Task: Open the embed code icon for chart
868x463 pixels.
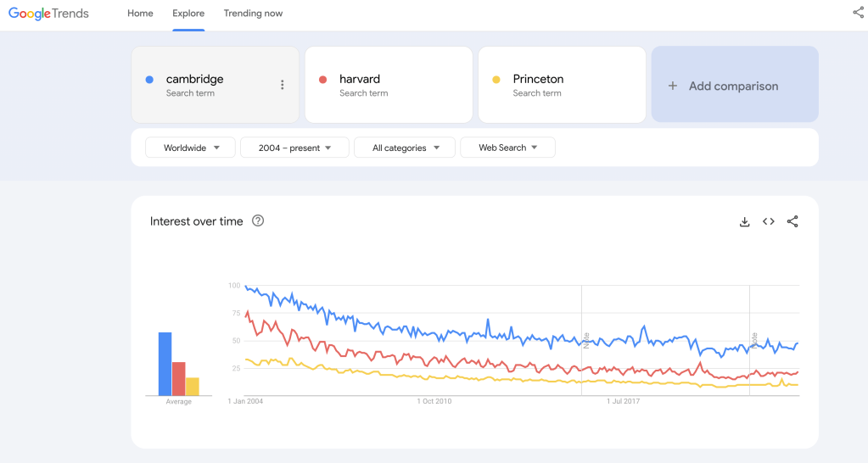Action: [x=769, y=221]
